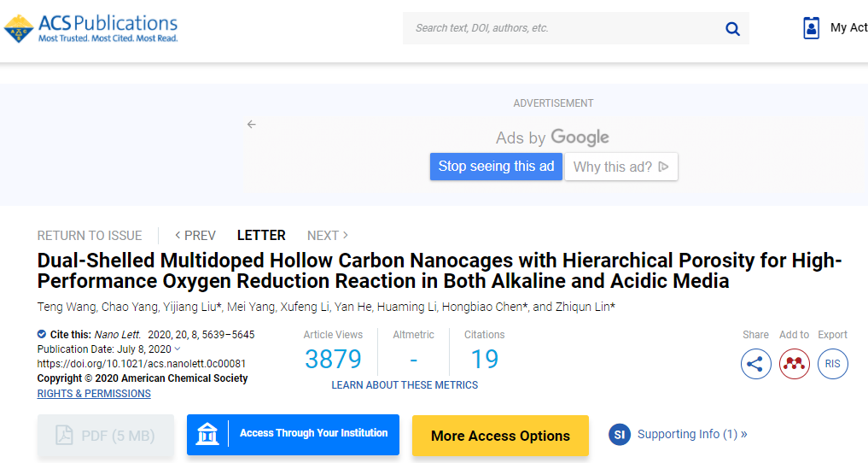Add article to Mendeley library icon

pyautogui.click(x=795, y=364)
